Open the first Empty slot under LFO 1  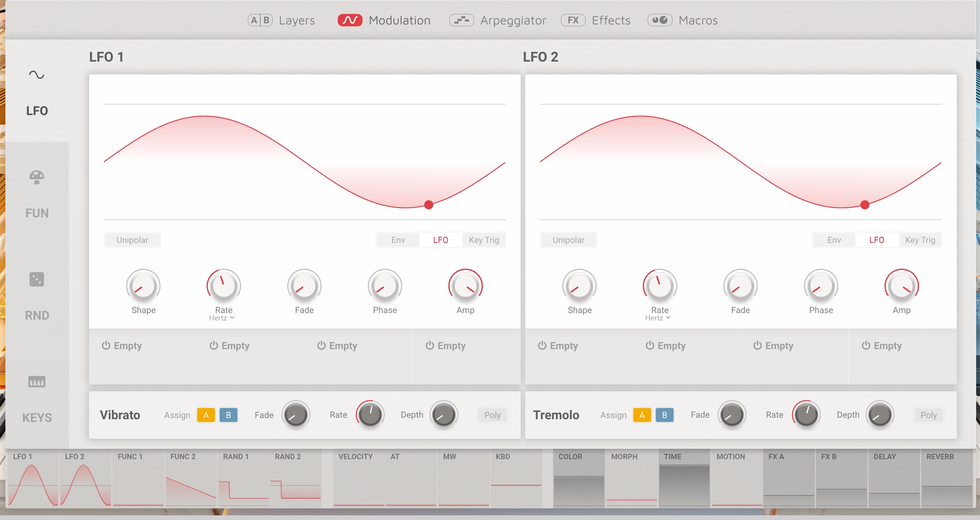pos(122,346)
